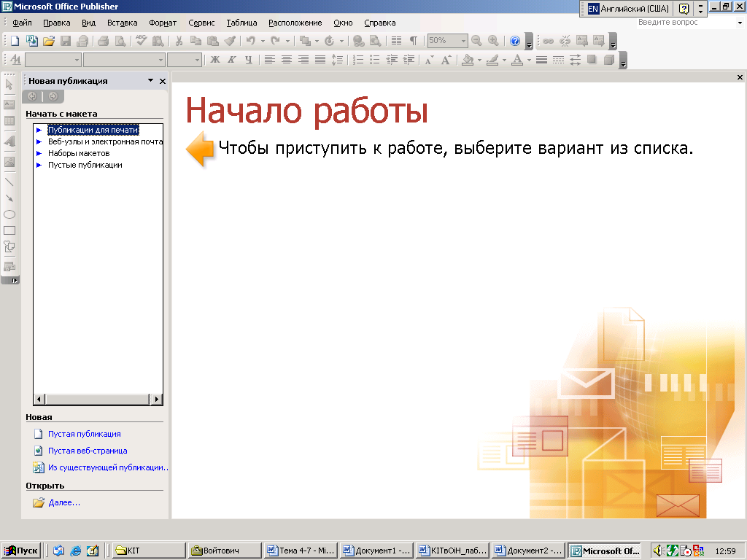Viewport: 747px width, 560px height.
Task: Select the AutoShapes tool
Action: point(9,246)
